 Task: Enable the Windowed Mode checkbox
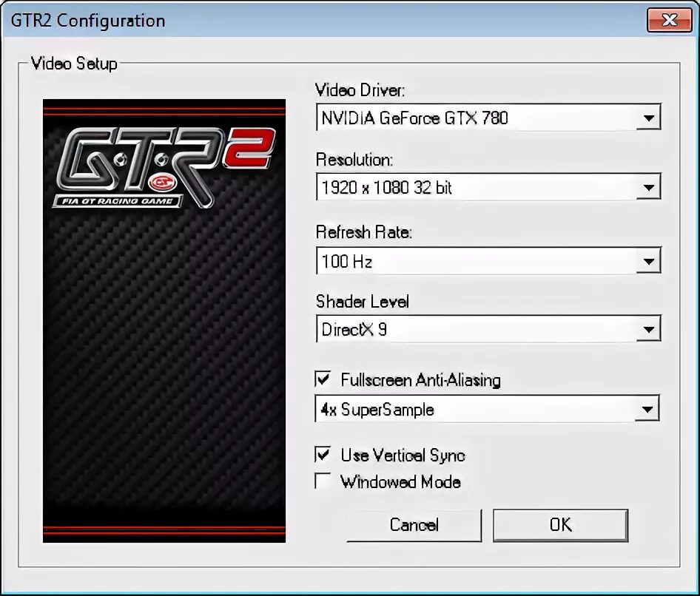tap(323, 481)
